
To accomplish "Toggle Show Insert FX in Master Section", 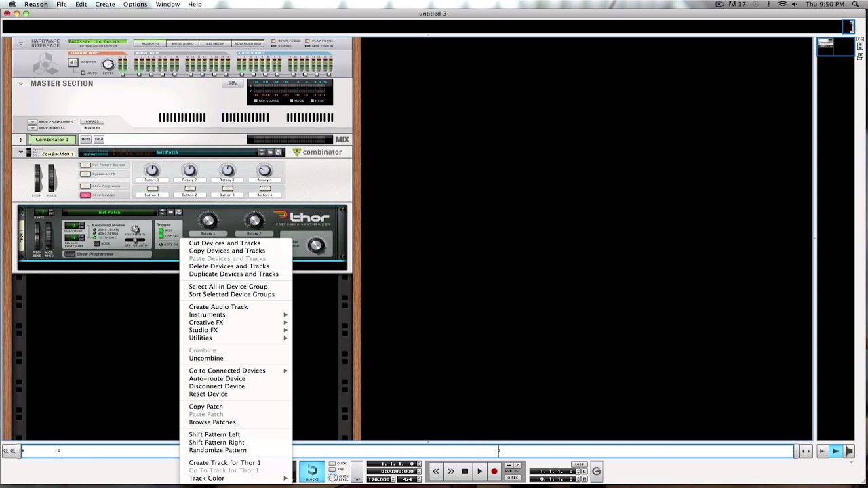I will 32,127.
